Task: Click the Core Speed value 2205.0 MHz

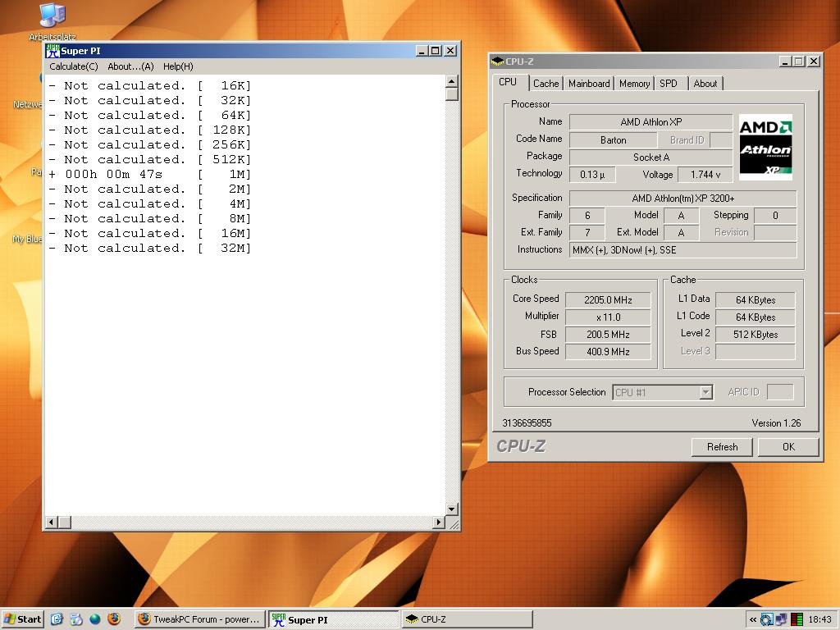Action: coord(608,300)
